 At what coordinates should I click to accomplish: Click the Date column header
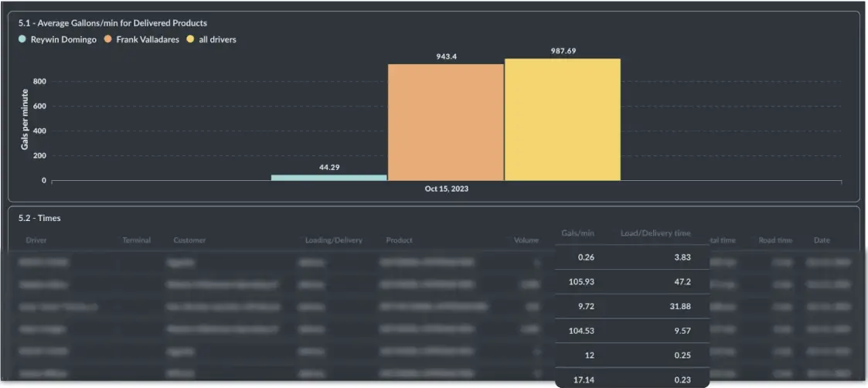point(822,240)
